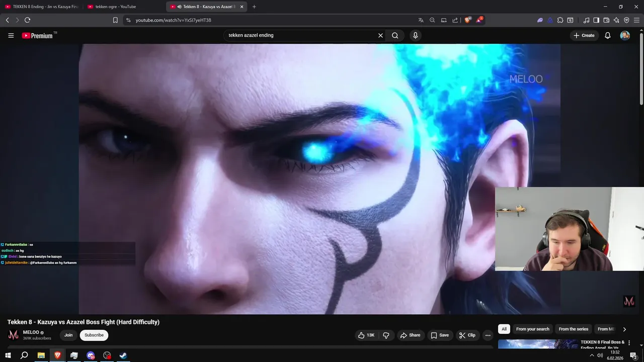Open the translate page icon
The width and height of the screenshot is (644, 362).
[x=421, y=20]
